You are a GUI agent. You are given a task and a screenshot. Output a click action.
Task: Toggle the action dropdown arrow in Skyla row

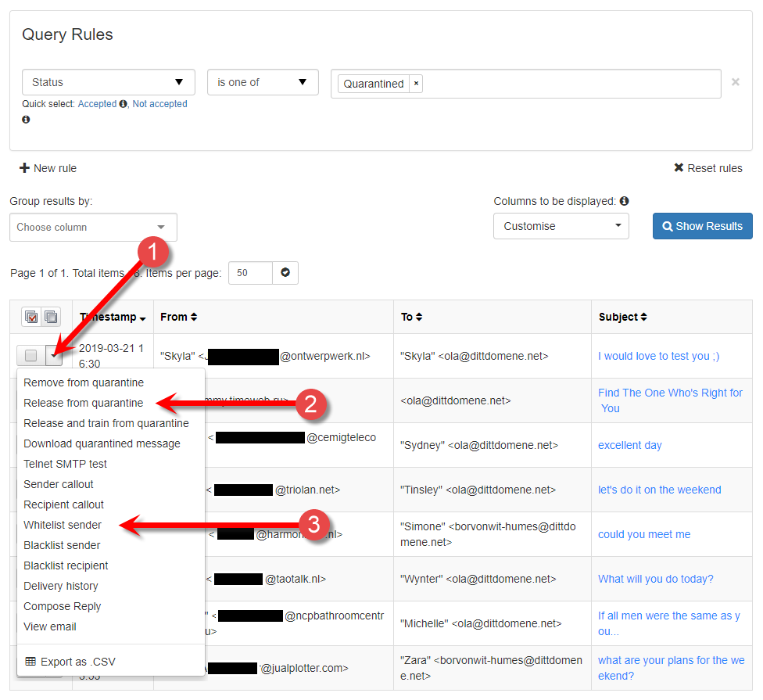pos(54,356)
